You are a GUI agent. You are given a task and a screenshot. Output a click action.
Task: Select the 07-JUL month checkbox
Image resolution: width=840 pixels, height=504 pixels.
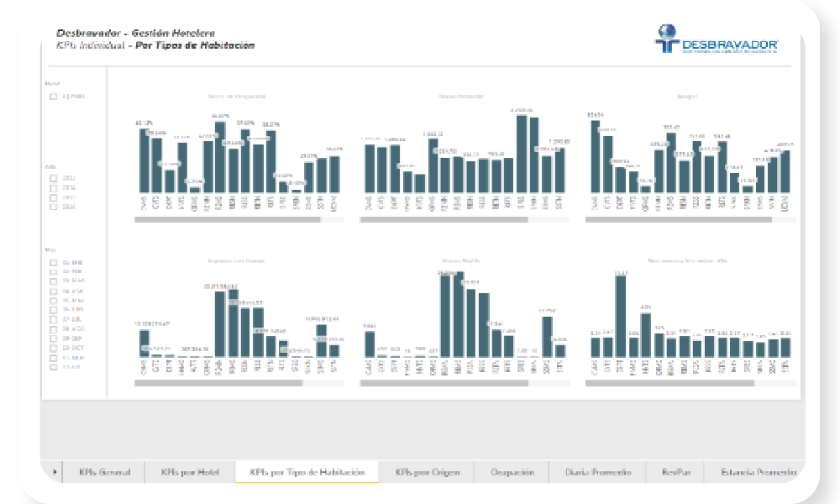53,319
